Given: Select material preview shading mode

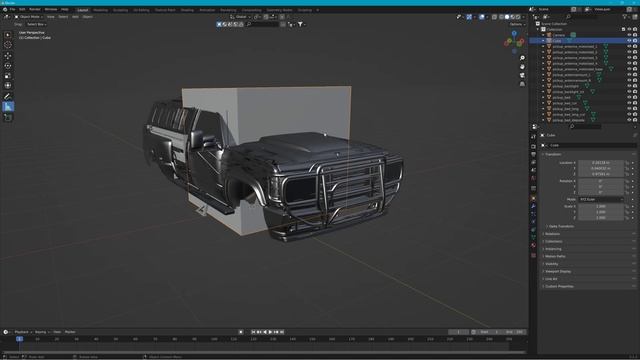Looking at the screenshot, I should point(513,17).
